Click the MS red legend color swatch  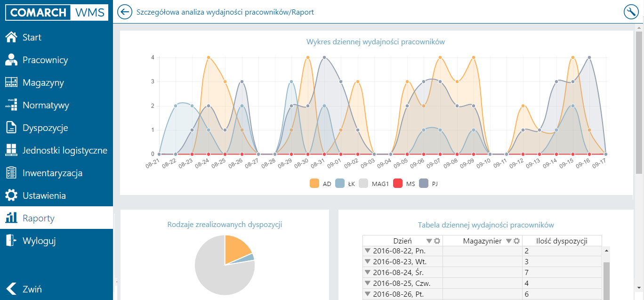(398, 184)
